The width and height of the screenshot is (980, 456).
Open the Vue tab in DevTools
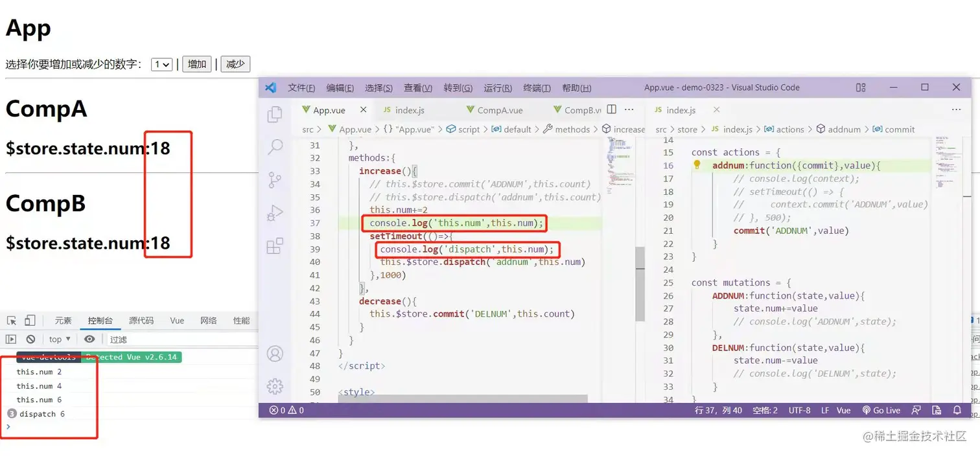click(177, 321)
